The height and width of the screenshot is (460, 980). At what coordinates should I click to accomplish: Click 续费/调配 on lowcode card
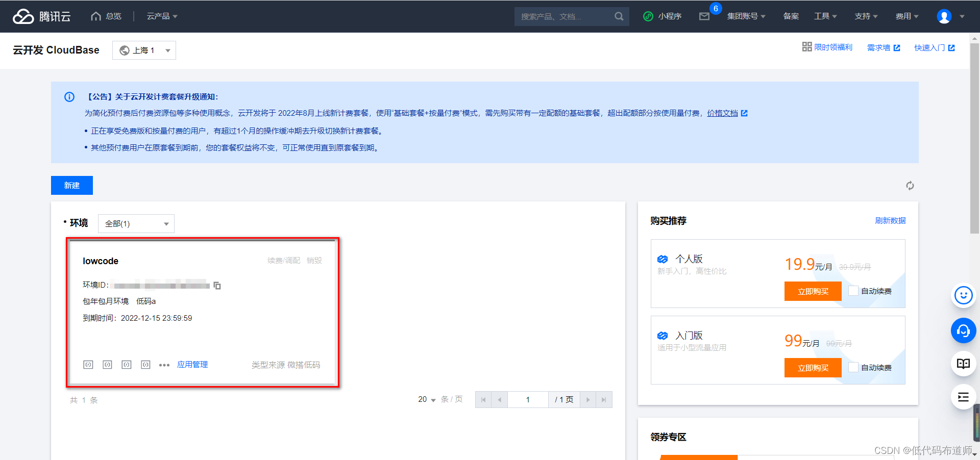point(284,260)
